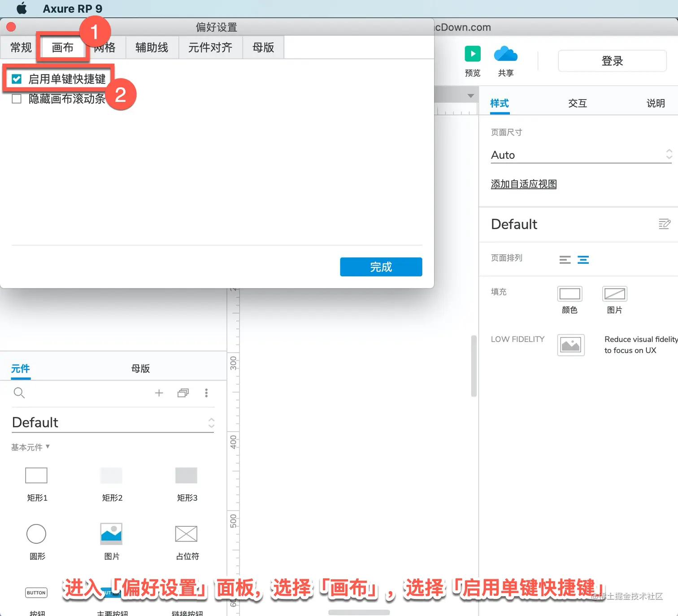Open the 交互 panel tab
Viewport: 678px width, 616px height.
(x=578, y=103)
